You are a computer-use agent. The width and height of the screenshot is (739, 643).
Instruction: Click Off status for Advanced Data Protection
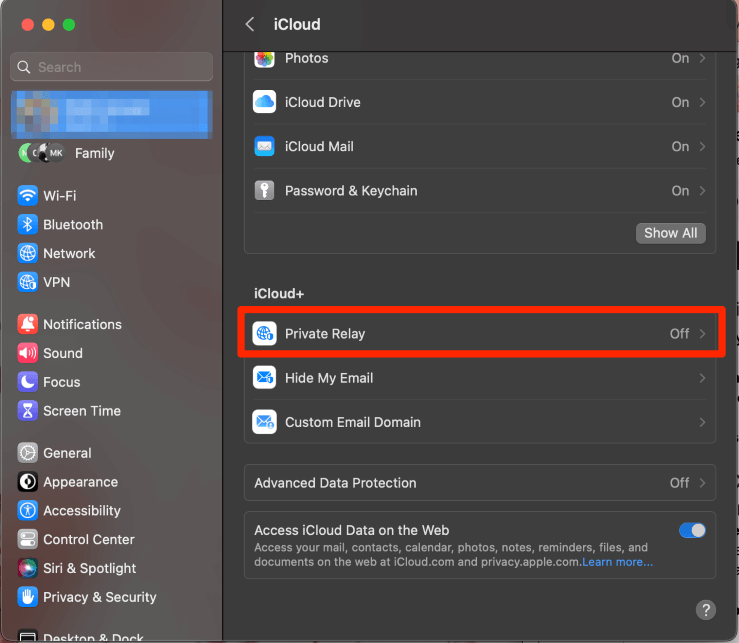tap(679, 483)
